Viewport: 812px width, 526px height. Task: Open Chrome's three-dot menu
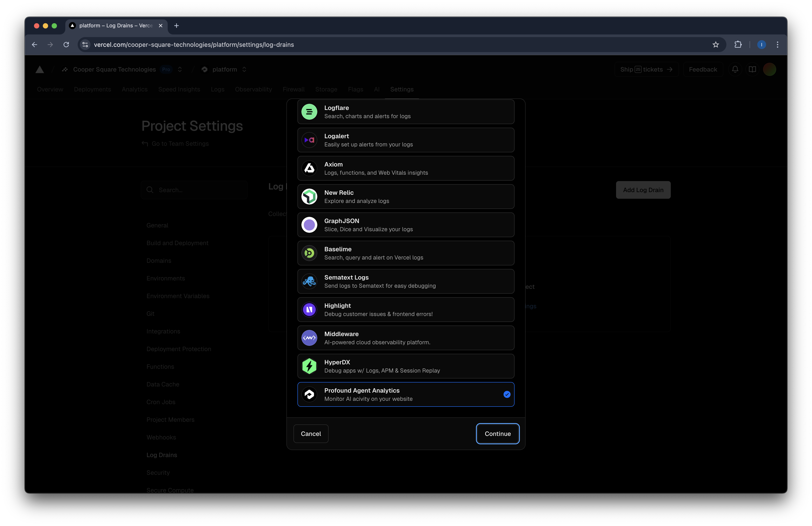pos(777,45)
